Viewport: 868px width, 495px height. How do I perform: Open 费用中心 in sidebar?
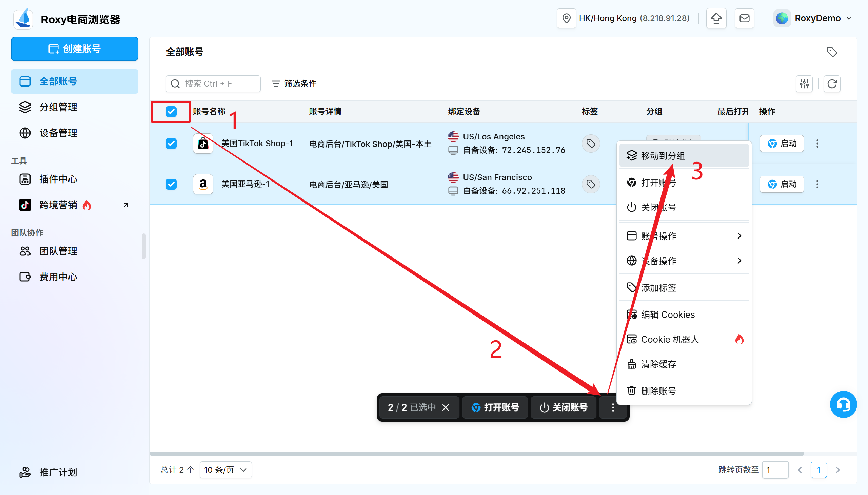[x=74, y=277]
